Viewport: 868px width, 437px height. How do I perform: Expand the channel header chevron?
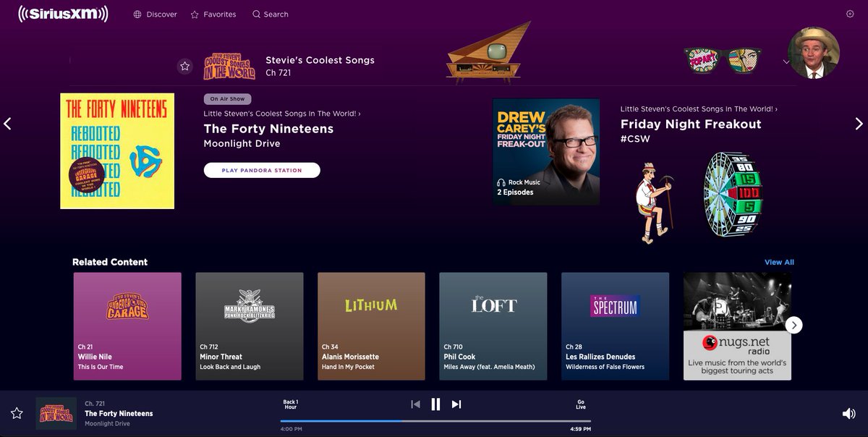[786, 62]
